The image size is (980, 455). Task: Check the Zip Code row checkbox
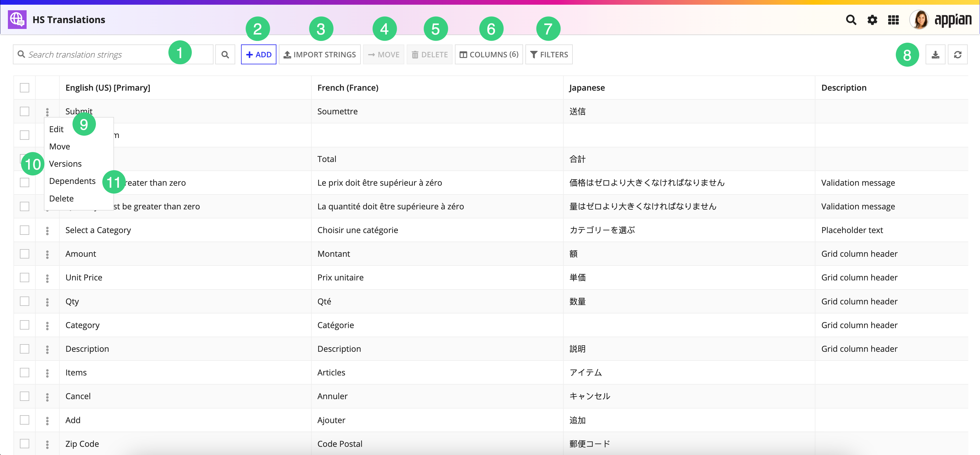tap(25, 443)
